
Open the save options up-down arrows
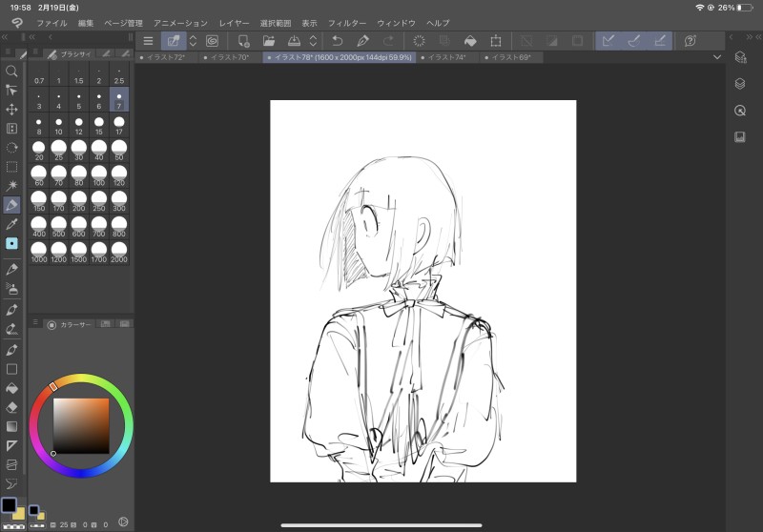pos(312,41)
